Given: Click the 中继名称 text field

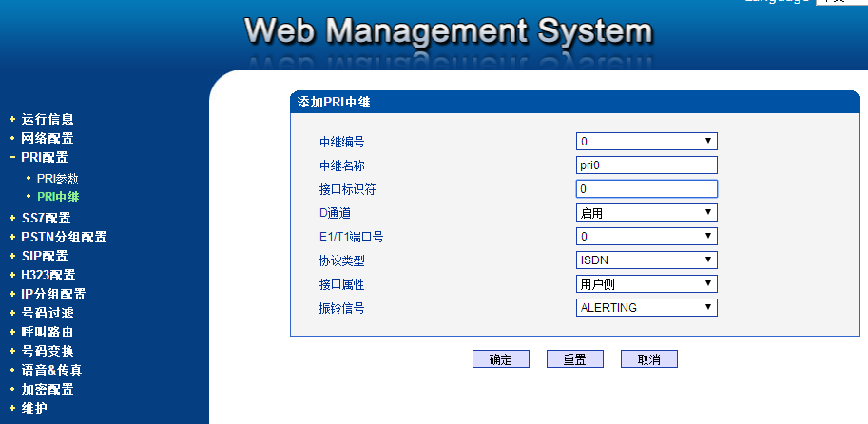Looking at the screenshot, I should [646, 165].
